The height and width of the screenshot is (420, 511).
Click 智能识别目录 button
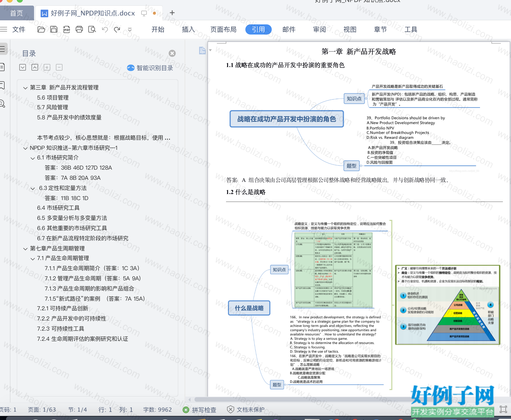pyautogui.click(x=150, y=68)
